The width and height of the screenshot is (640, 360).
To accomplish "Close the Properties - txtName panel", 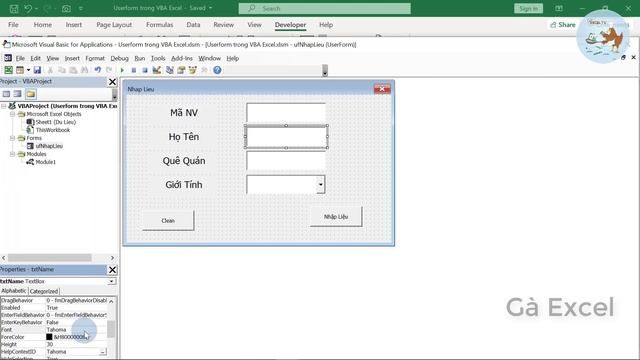I will coord(112,270).
